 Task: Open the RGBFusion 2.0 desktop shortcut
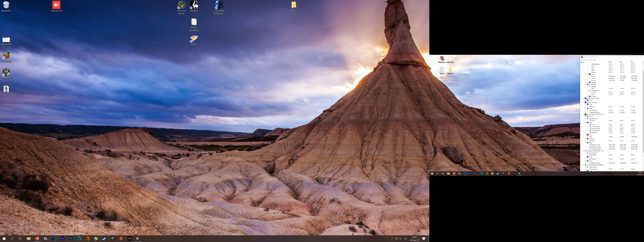(x=6, y=73)
